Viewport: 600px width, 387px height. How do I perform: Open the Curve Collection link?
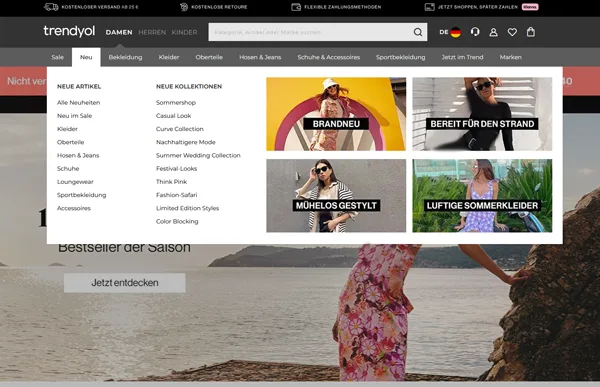click(x=179, y=129)
